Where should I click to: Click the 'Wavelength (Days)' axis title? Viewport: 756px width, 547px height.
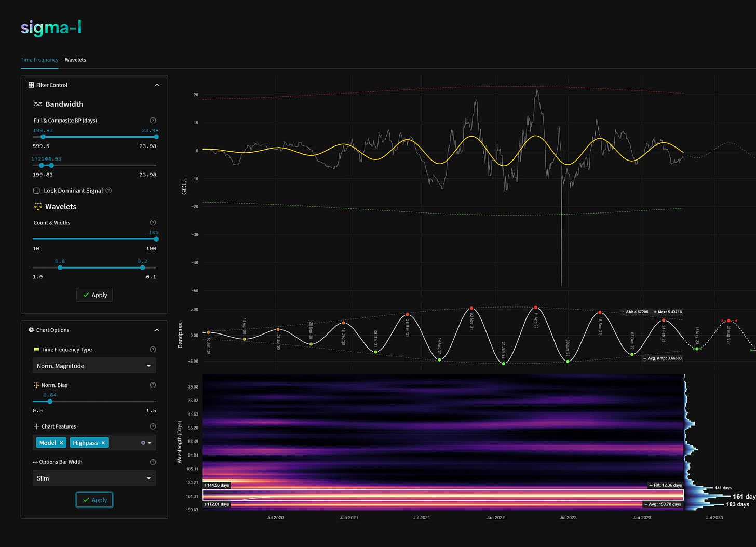180,442
